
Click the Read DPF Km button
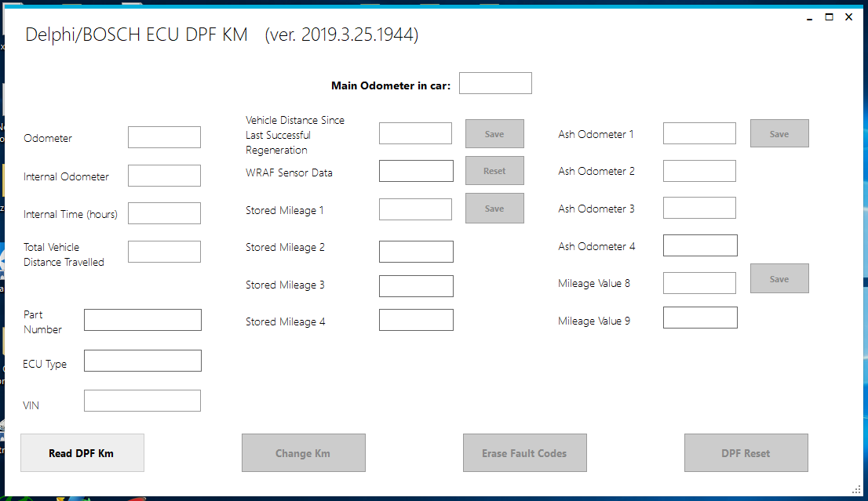[x=82, y=453]
